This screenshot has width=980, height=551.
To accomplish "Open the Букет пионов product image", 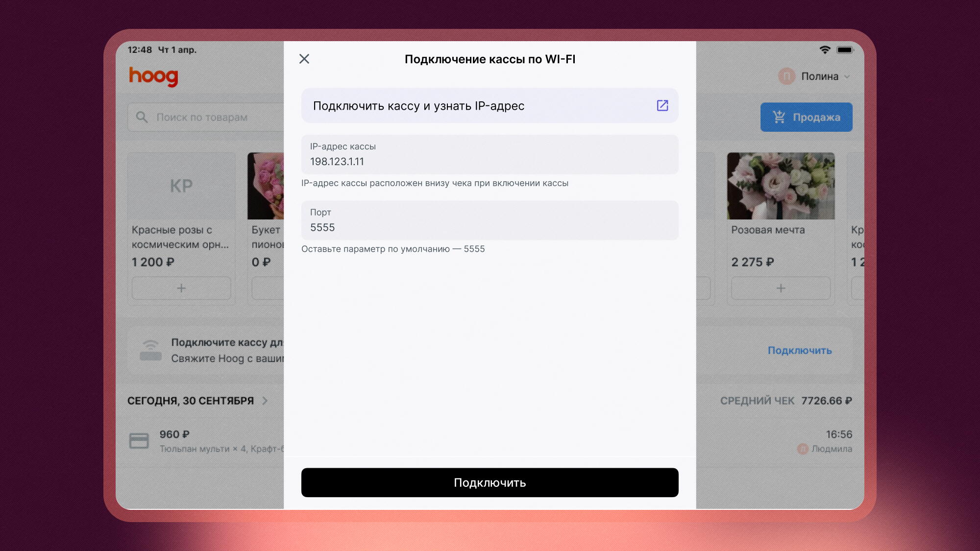I will tap(266, 186).
